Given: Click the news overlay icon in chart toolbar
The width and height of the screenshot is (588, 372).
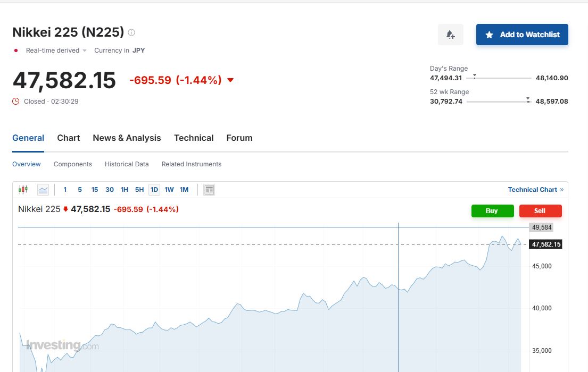Looking at the screenshot, I should pyautogui.click(x=209, y=190).
